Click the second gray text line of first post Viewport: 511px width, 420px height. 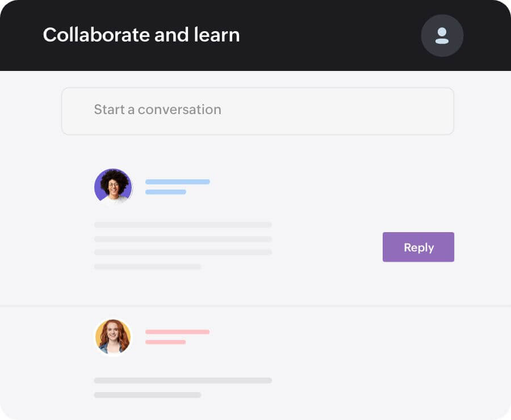pos(183,239)
